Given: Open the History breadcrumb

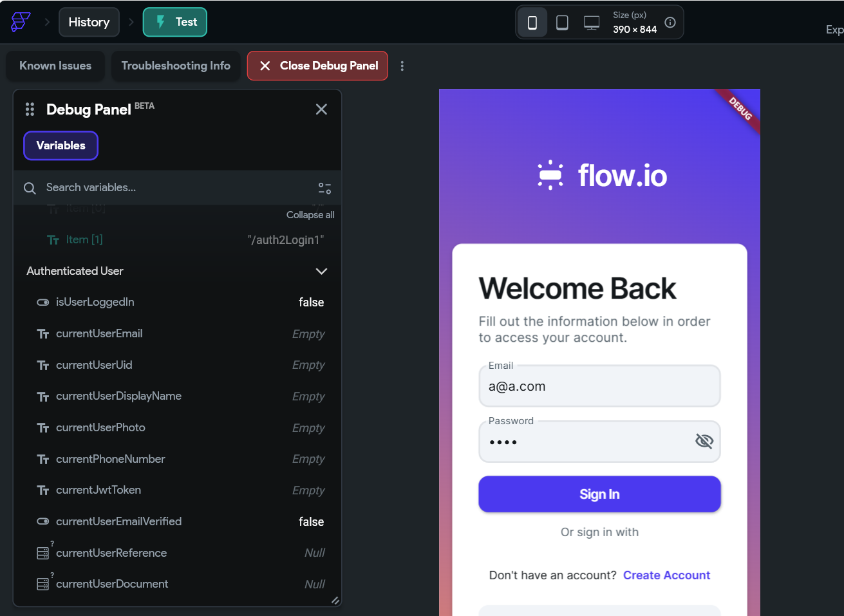Looking at the screenshot, I should point(89,22).
